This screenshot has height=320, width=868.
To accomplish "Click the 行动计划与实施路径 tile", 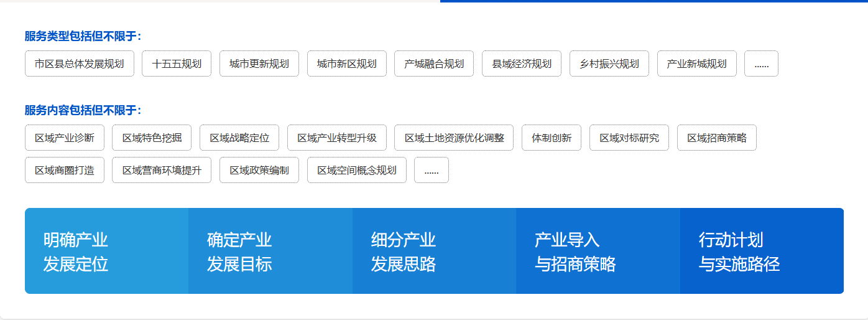I will 762,251.
